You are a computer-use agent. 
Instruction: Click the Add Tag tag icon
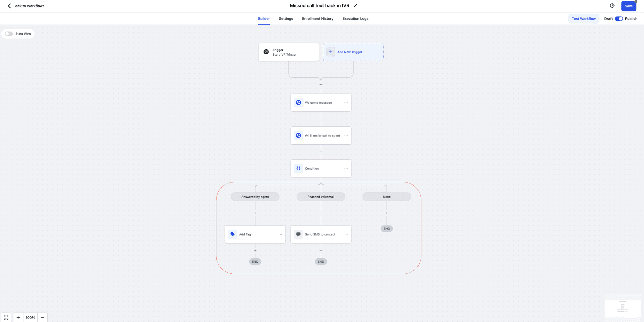click(x=233, y=234)
